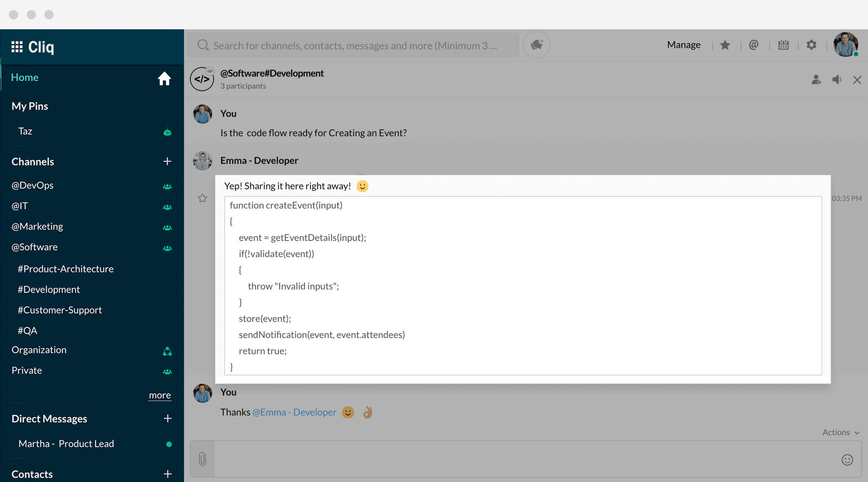
Task: Mute the channel with the speaker icon
Action: pos(836,80)
